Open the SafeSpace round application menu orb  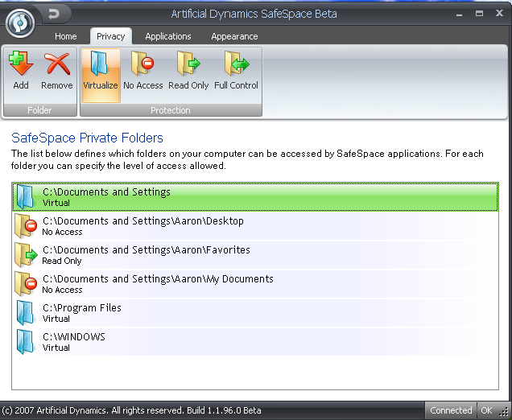pyautogui.click(x=20, y=23)
